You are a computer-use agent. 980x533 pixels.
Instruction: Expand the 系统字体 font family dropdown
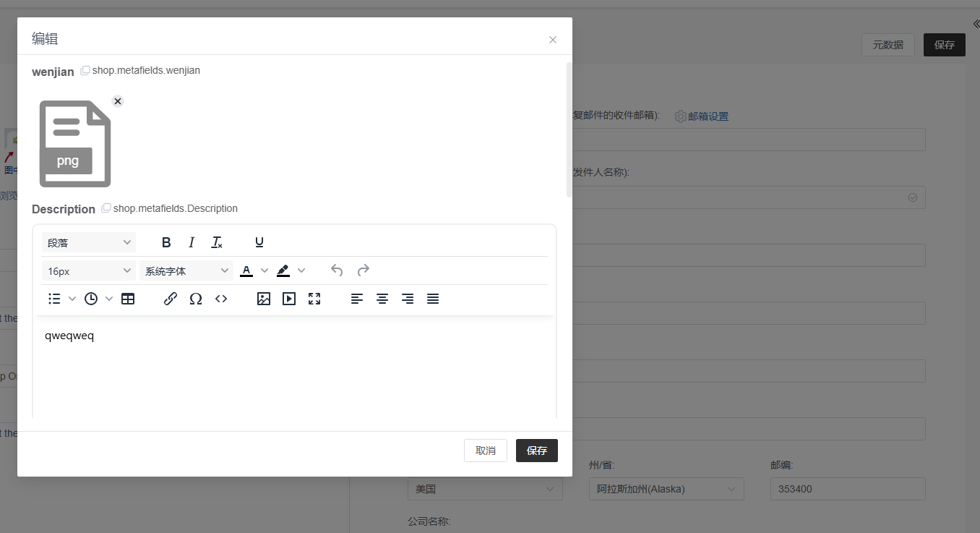coord(186,271)
